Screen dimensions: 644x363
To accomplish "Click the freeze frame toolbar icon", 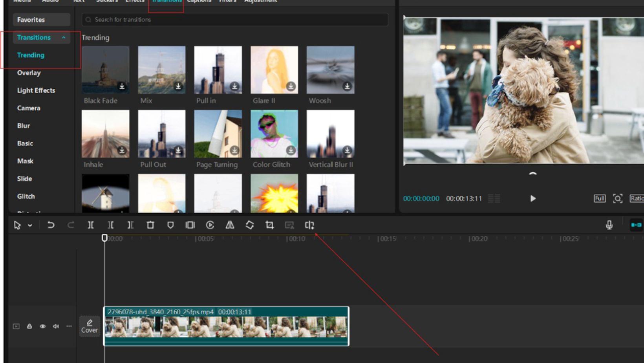I will point(190,225).
